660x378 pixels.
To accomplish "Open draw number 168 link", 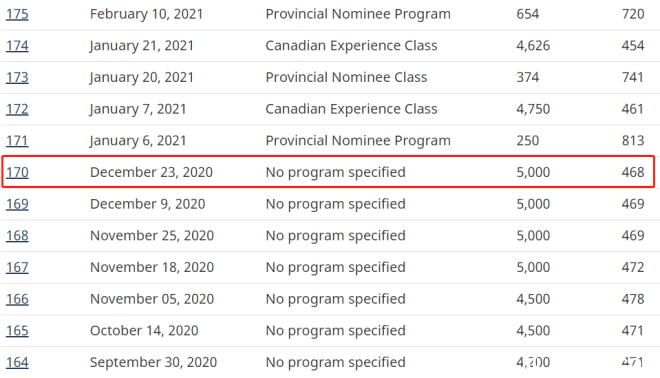I will (x=17, y=236).
